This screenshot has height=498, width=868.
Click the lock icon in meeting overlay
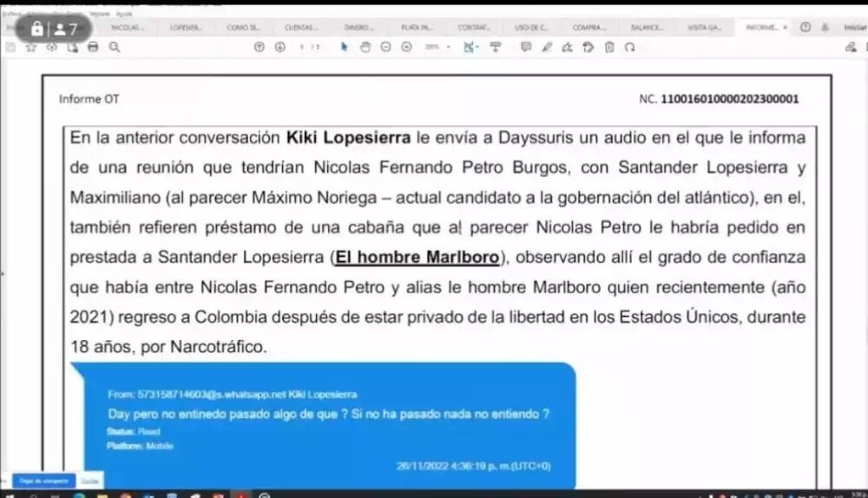pos(37,29)
